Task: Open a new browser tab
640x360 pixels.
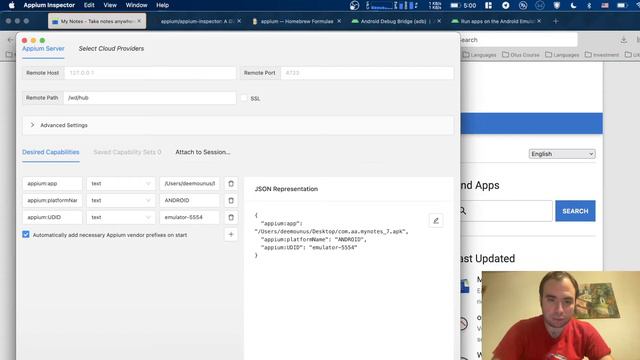Action: pyautogui.click(x=556, y=21)
